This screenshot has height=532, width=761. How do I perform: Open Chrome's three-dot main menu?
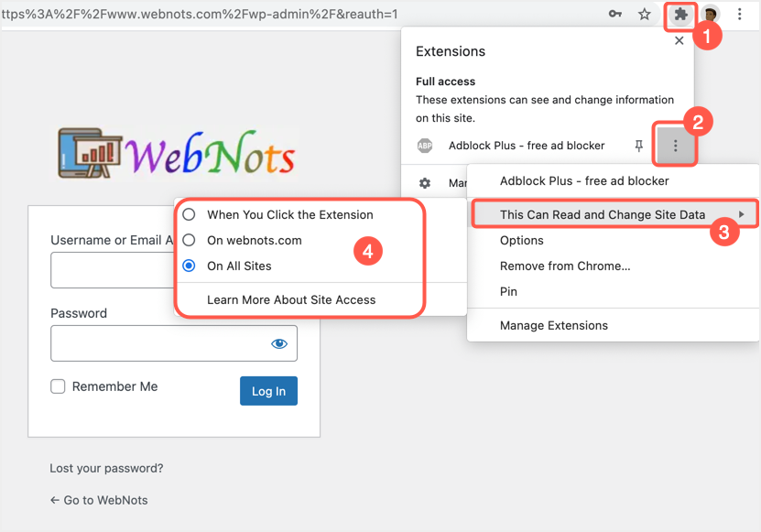click(x=740, y=15)
